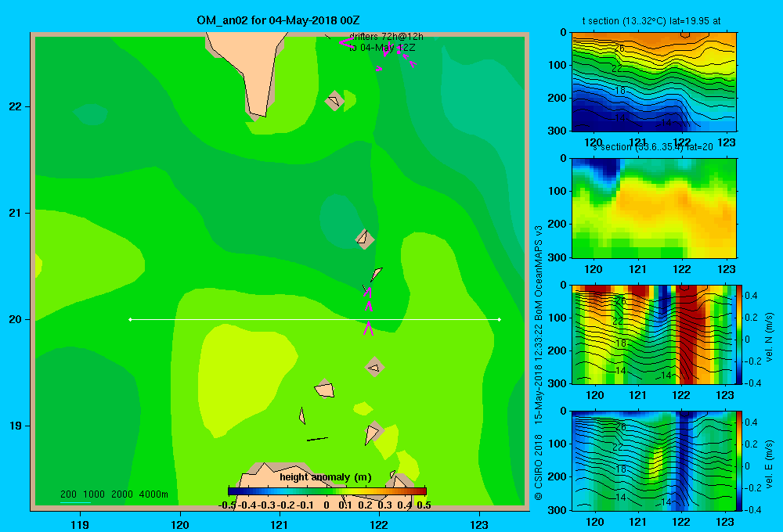Click the vel. E (m/s) color scale bar
Image resolution: width=783 pixels, height=532 pixels.
pyautogui.click(x=739, y=461)
